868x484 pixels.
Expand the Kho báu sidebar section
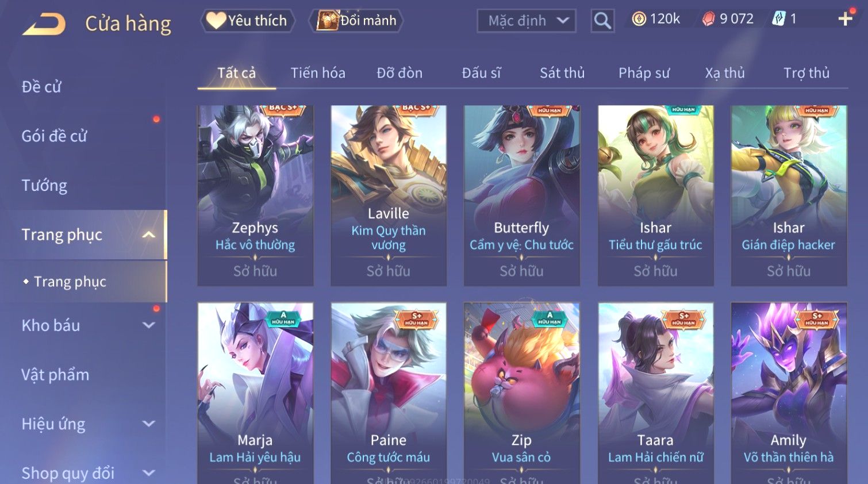tap(148, 325)
